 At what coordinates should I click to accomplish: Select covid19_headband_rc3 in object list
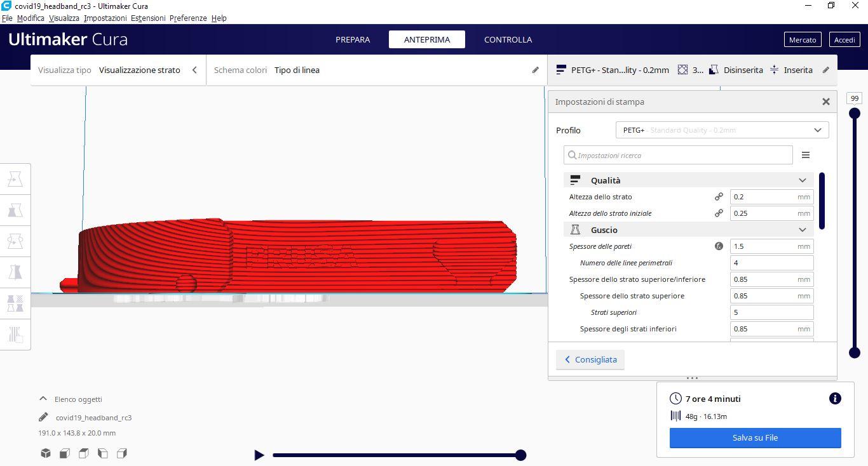pos(93,417)
